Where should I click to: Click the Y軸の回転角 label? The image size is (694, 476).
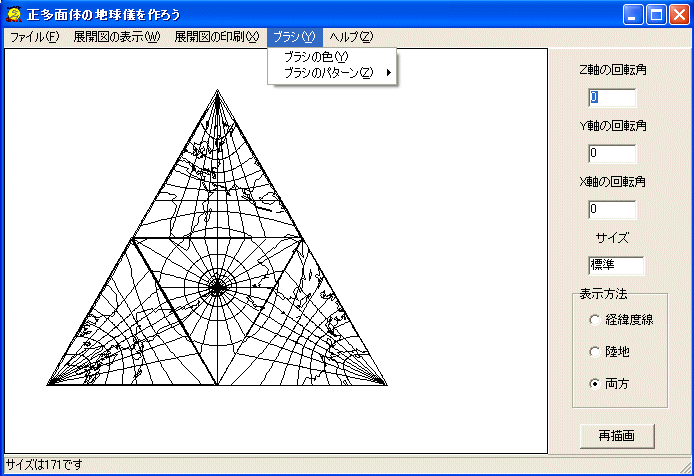[613, 126]
